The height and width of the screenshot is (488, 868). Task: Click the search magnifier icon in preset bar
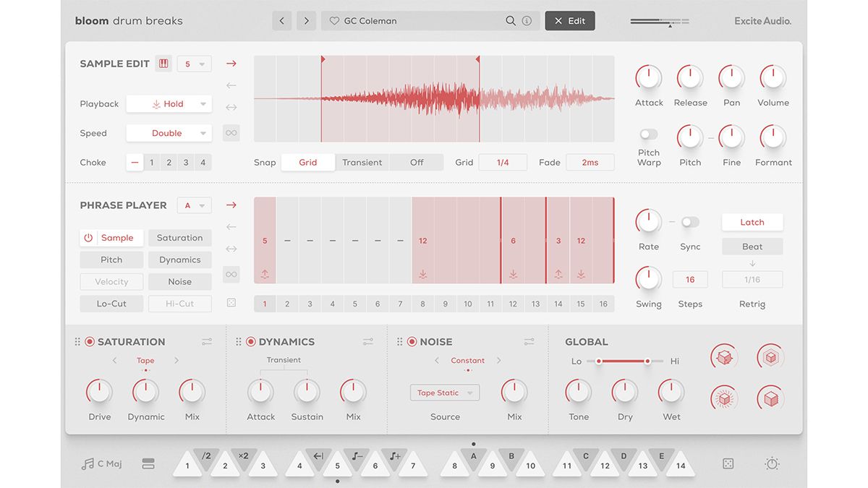511,21
